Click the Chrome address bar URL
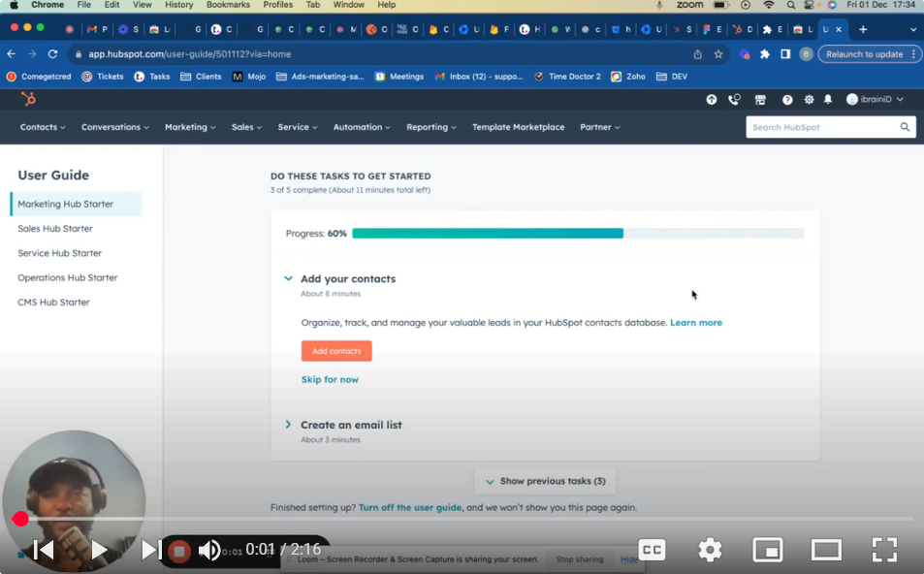Viewport: 924px width, 574px height. pyautogui.click(x=190, y=54)
